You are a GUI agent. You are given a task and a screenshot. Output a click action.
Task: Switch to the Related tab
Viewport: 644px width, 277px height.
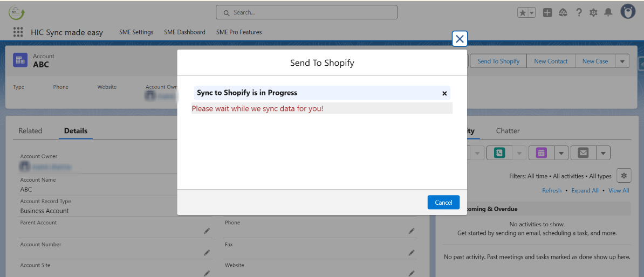point(30,131)
